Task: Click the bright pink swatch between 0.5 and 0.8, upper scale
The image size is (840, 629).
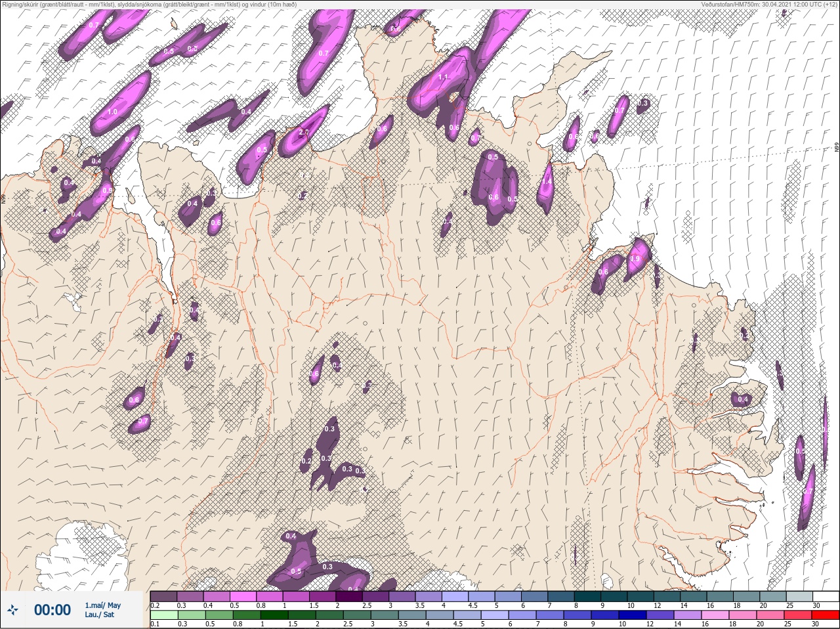Action: (243, 596)
